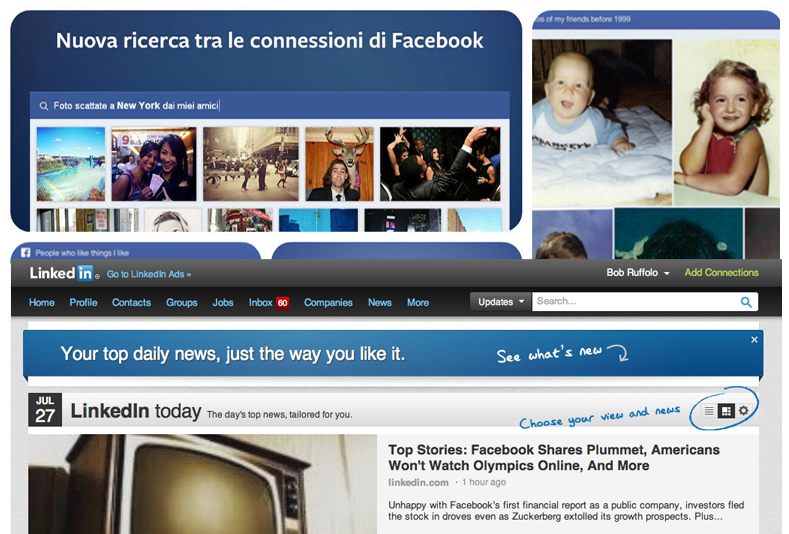Open the Companies menu item
The width and height of the screenshot is (789, 534).
(328, 302)
